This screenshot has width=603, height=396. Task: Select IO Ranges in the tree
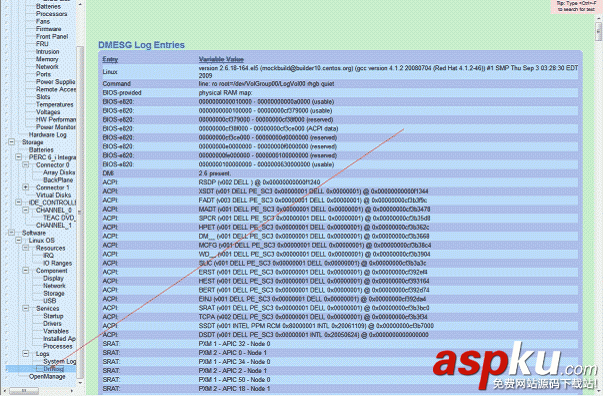point(58,263)
